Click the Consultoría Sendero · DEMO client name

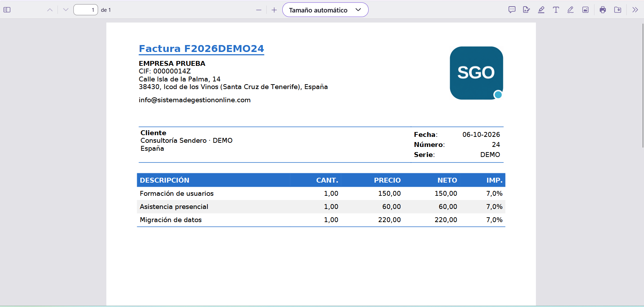(186, 140)
